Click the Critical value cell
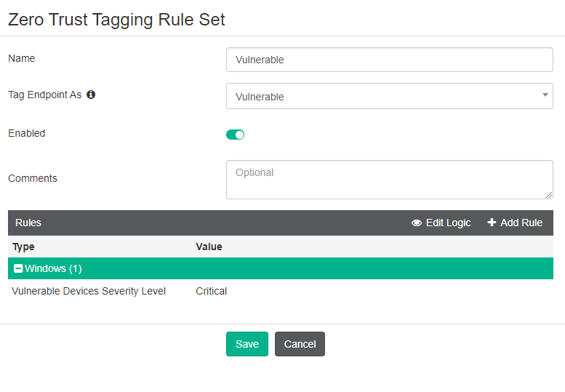565x392 pixels. (x=212, y=291)
